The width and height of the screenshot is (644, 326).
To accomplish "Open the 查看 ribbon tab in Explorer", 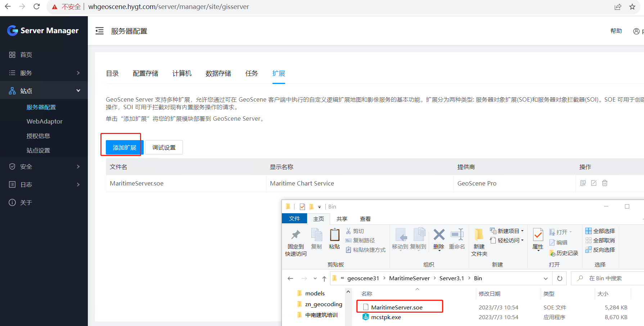I will (x=365, y=219).
